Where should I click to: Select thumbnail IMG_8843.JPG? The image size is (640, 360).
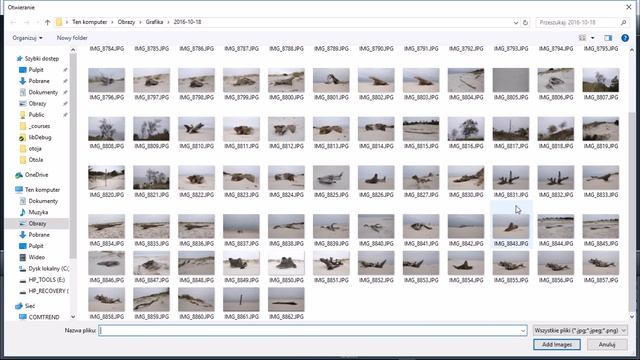(511, 227)
